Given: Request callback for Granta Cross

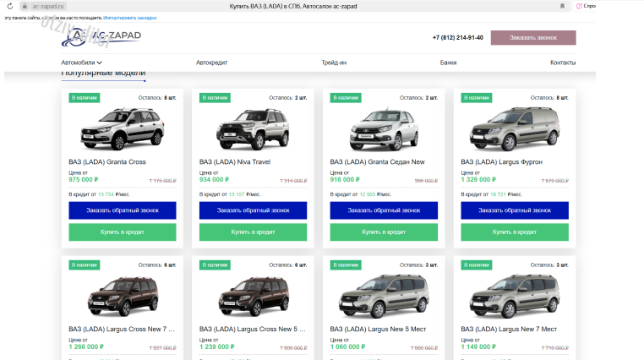Looking at the screenshot, I should [x=123, y=210].
